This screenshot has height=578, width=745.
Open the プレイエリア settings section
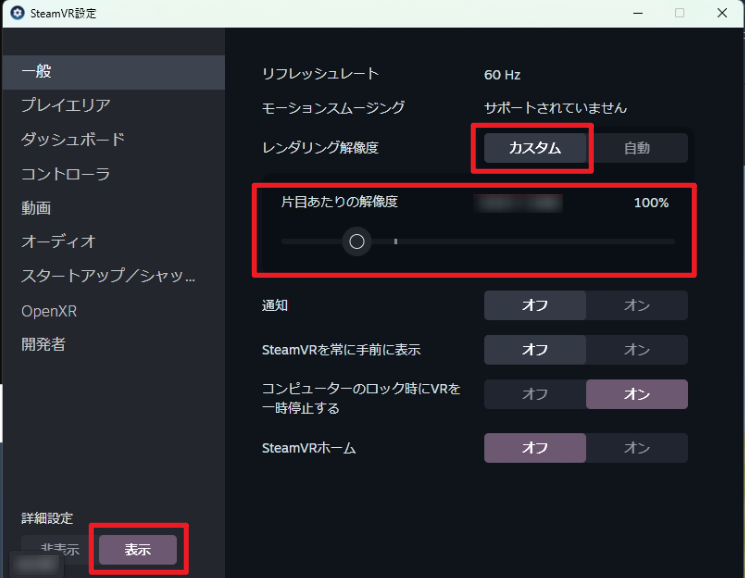click(x=113, y=105)
